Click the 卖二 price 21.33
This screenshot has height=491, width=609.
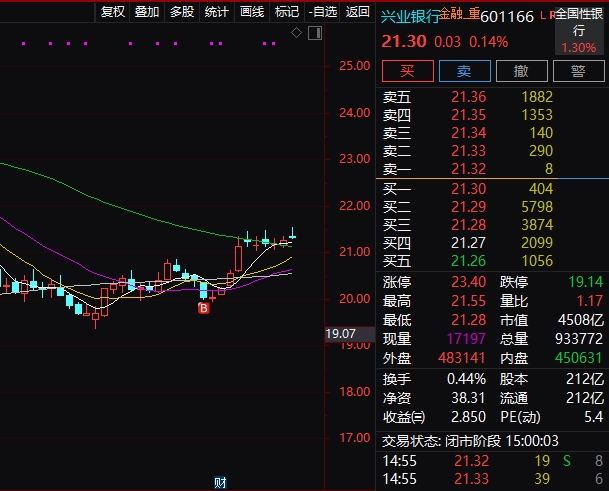[x=468, y=151]
